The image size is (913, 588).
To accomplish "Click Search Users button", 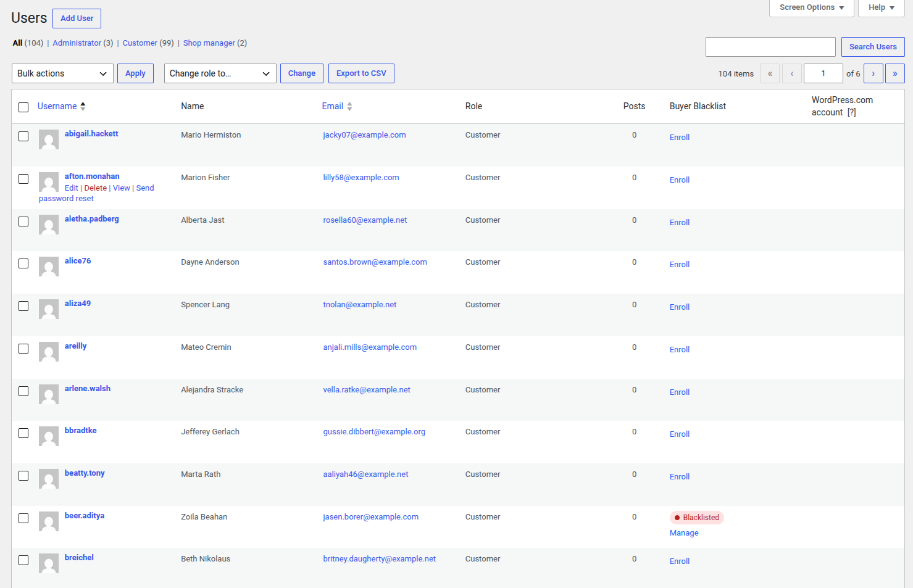I will tap(873, 47).
